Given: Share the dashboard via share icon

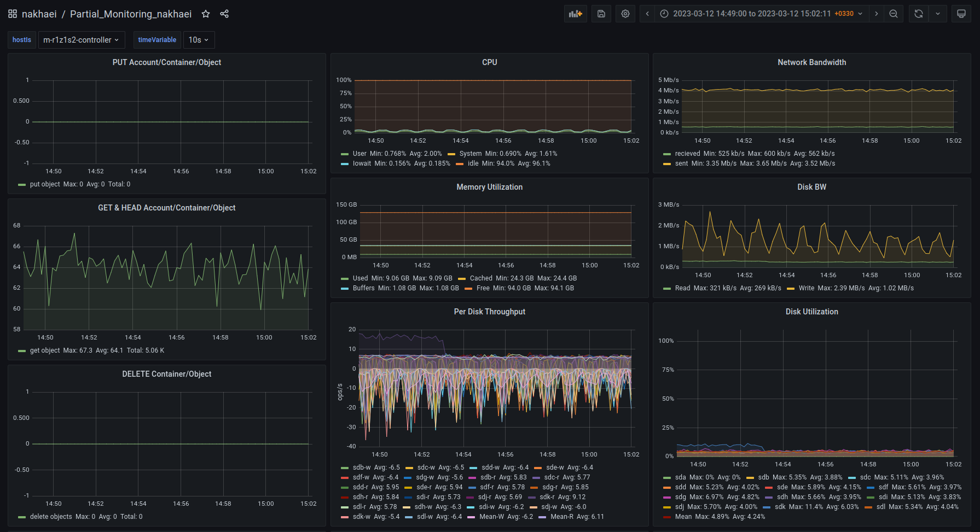Looking at the screenshot, I should click(x=224, y=14).
